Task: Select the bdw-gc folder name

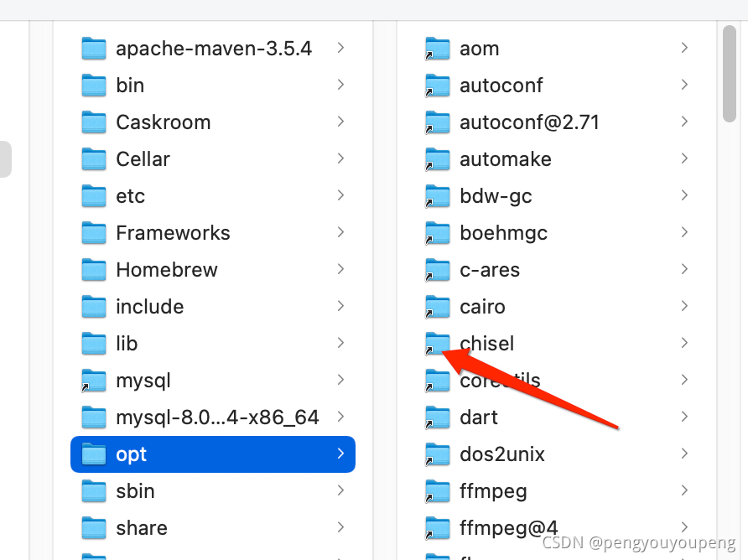Action: pyautogui.click(x=496, y=196)
